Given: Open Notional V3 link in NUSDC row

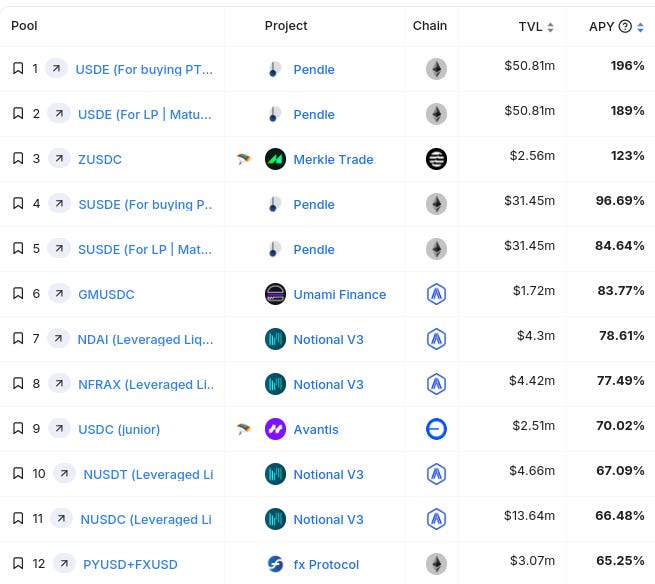Looking at the screenshot, I should 328,519.
